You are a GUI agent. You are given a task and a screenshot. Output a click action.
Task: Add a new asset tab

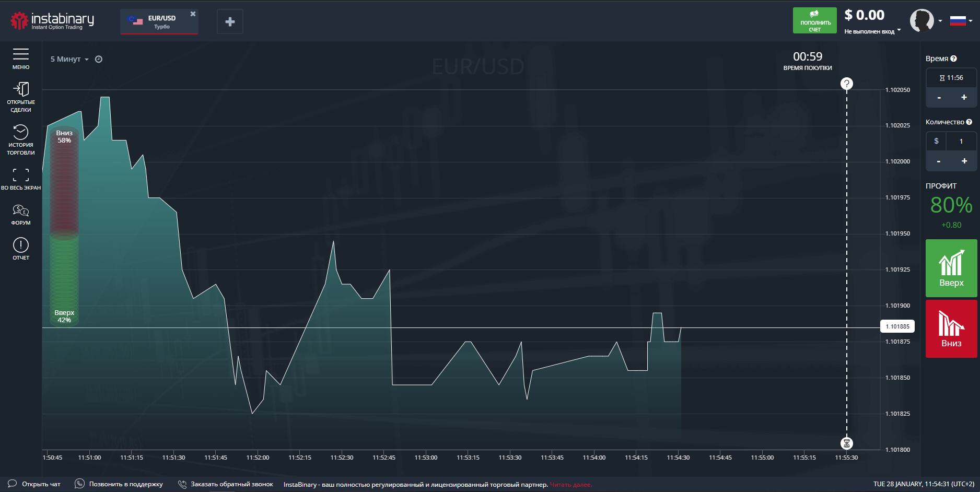pos(230,22)
